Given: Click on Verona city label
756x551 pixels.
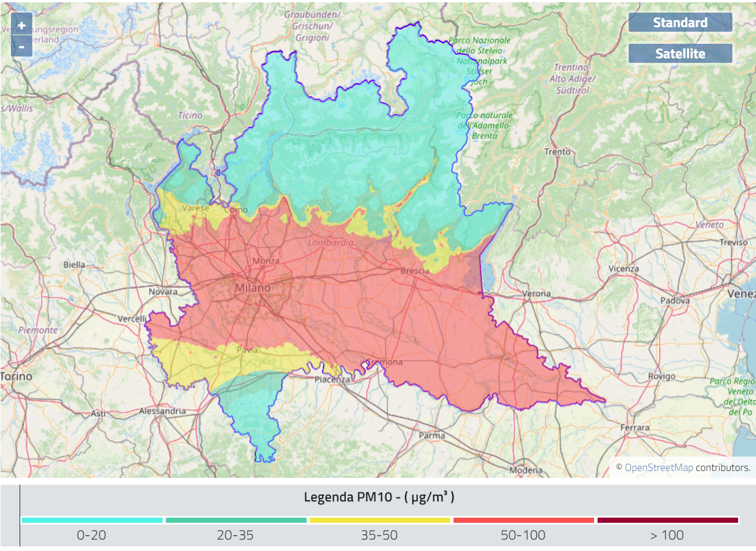Looking at the screenshot, I should tap(536, 293).
